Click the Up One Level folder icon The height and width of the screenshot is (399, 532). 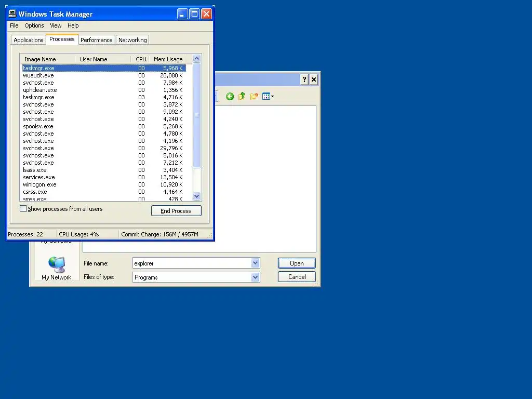[242, 96]
